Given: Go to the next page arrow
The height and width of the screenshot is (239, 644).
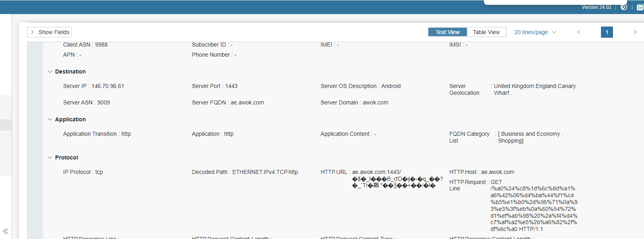Looking at the screenshot, I should click(x=635, y=32).
